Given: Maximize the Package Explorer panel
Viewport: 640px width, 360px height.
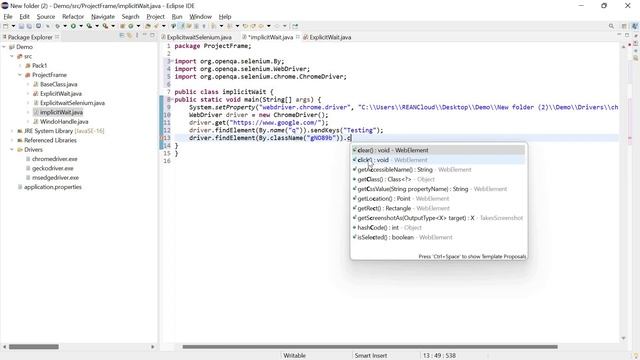Looking at the screenshot, I should point(152,36).
